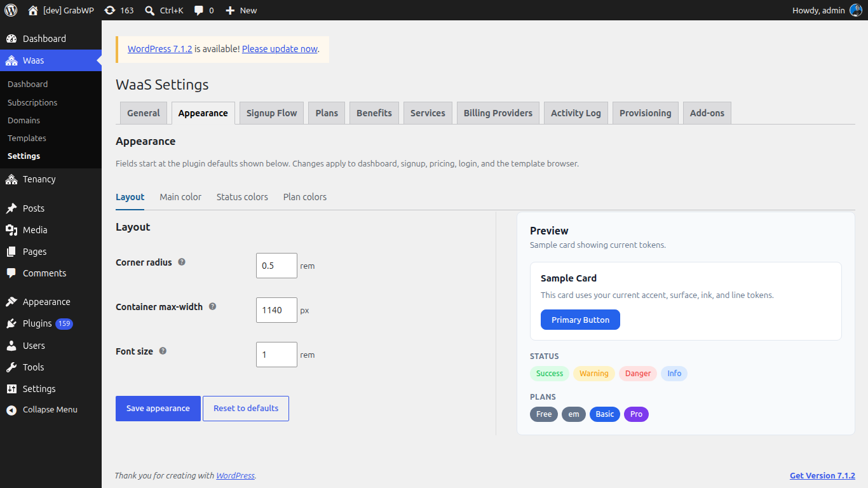Click the Info status badge
This screenshot has height=488, width=868.
pos(674,374)
